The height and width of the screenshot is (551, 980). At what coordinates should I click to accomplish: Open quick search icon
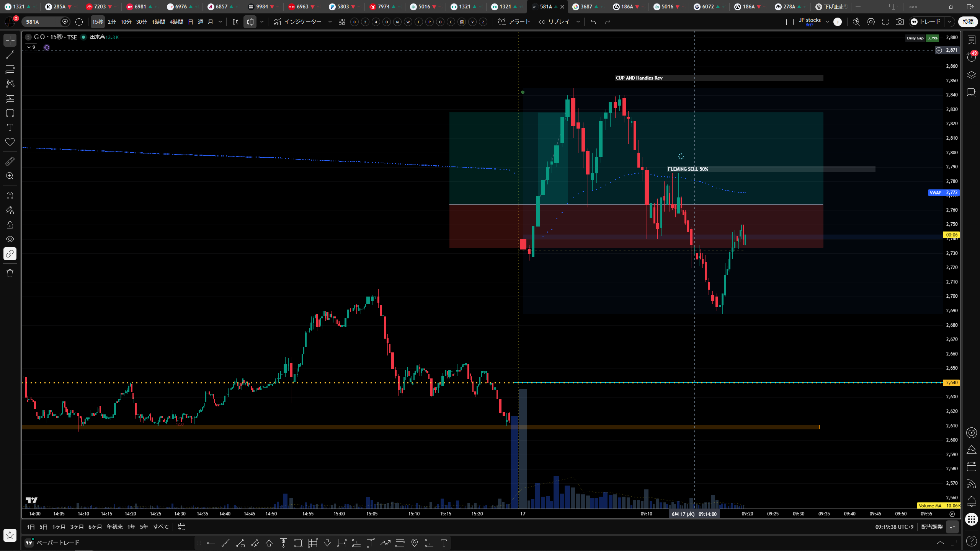pyautogui.click(x=856, y=22)
